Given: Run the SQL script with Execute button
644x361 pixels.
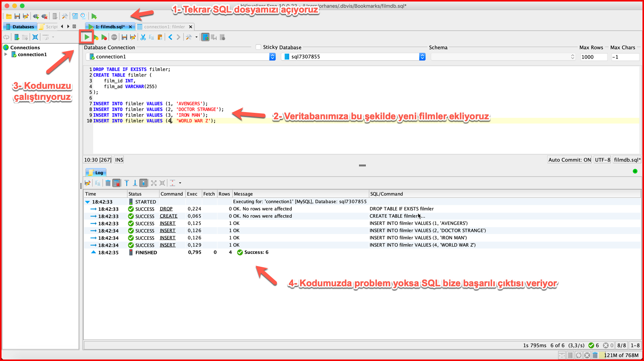Looking at the screenshot, I should point(87,37).
